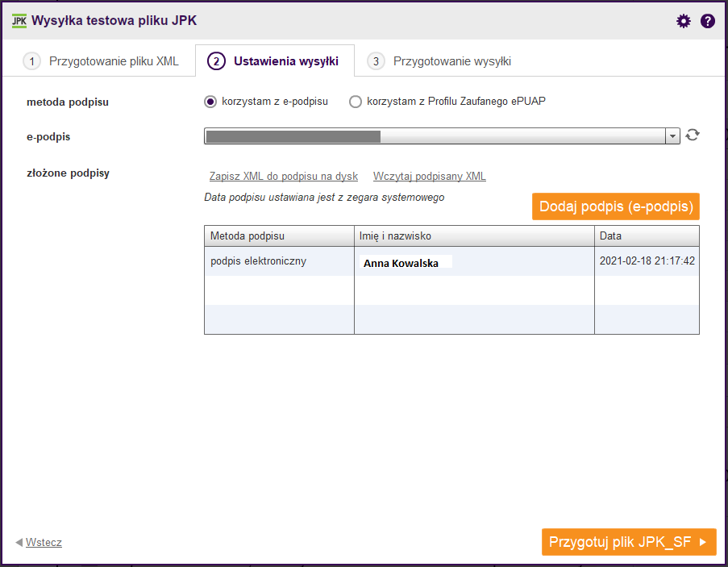Viewport: 728px width, 567px height.
Task: Click the step 3 circle number icon
Action: tap(376, 61)
